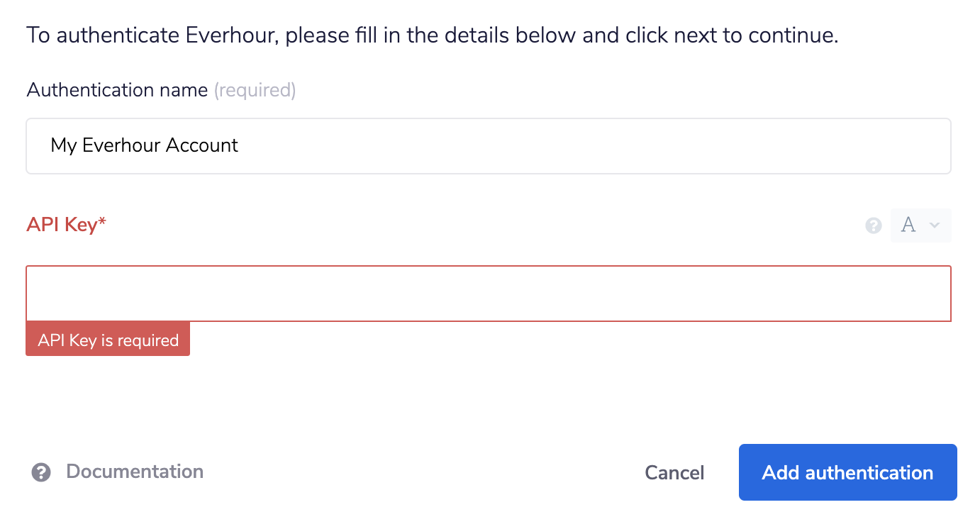The width and height of the screenshot is (980, 512).
Task: Select the circular question mark near the 'A' control
Action: pos(874,225)
